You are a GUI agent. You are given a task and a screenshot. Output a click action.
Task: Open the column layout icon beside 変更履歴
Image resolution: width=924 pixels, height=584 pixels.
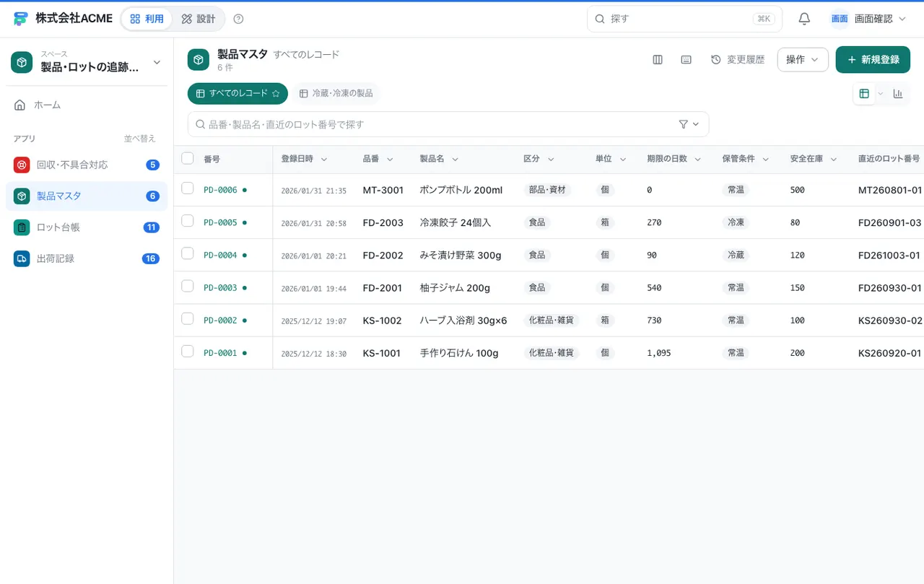click(x=658, y=60)
